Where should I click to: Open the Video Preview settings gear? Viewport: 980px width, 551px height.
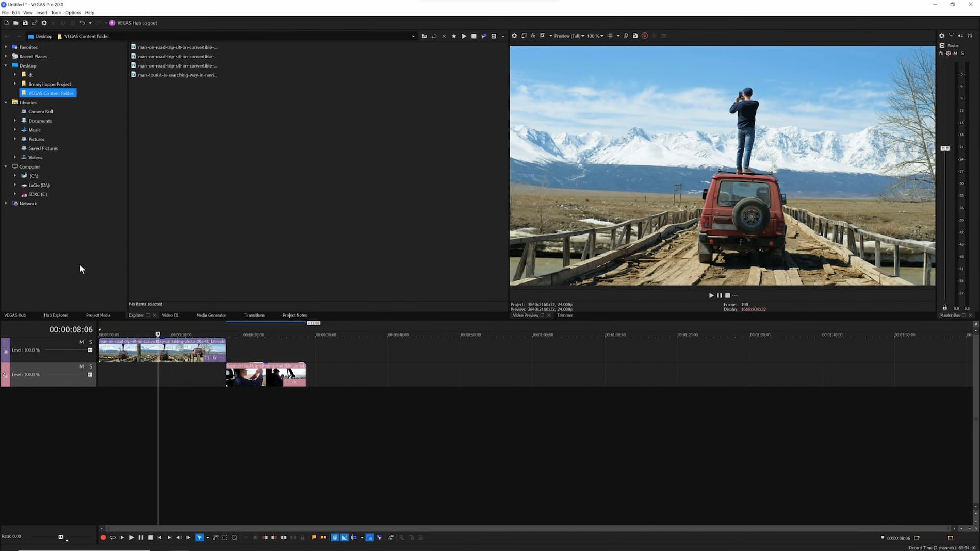(514, 36)
